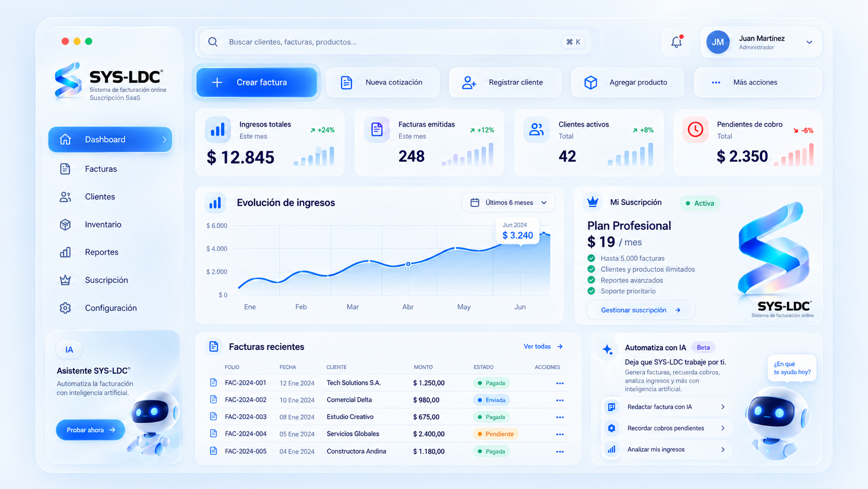This screenshot has height=489, width=868.
Task: Click the document icon of FAC-2024-005 row
Action: point(213,451)
